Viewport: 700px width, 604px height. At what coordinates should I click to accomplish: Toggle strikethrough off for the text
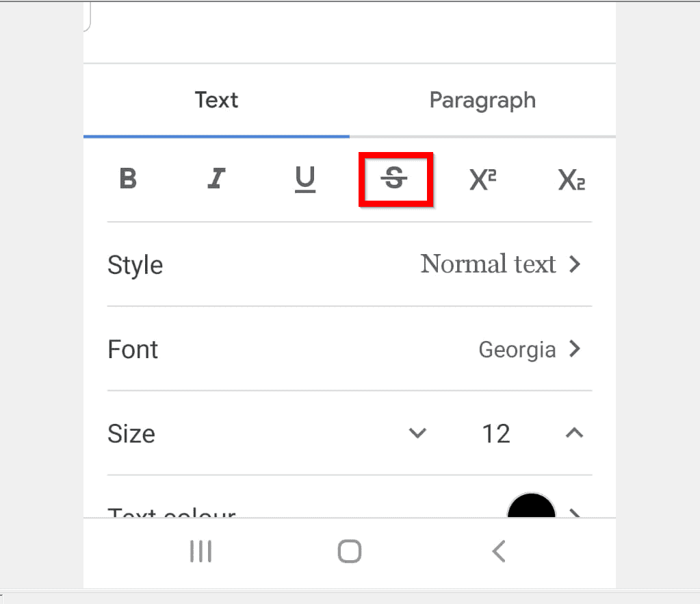tap(396, 179)
